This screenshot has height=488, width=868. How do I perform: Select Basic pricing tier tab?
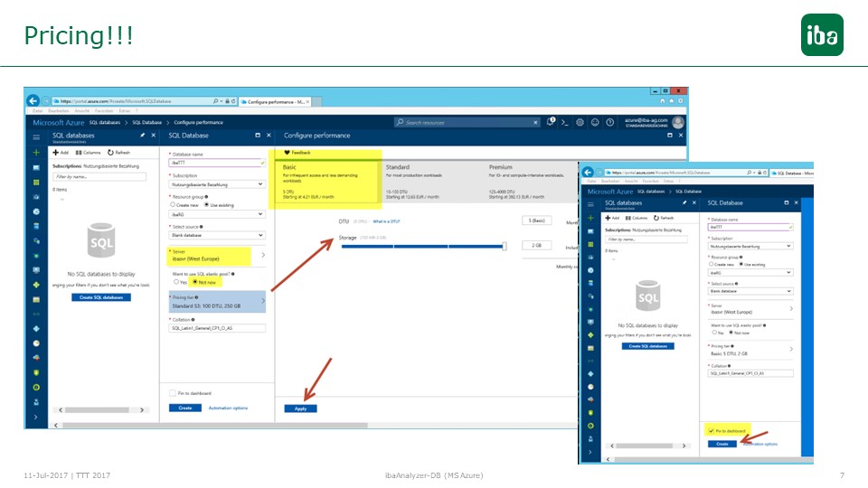tap(325, 182)
